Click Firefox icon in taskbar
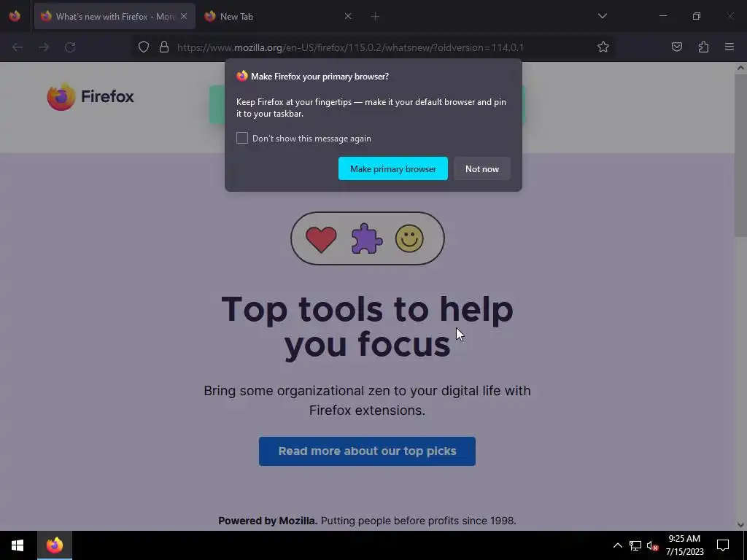 pyautogui.click(x=55, y=545)
